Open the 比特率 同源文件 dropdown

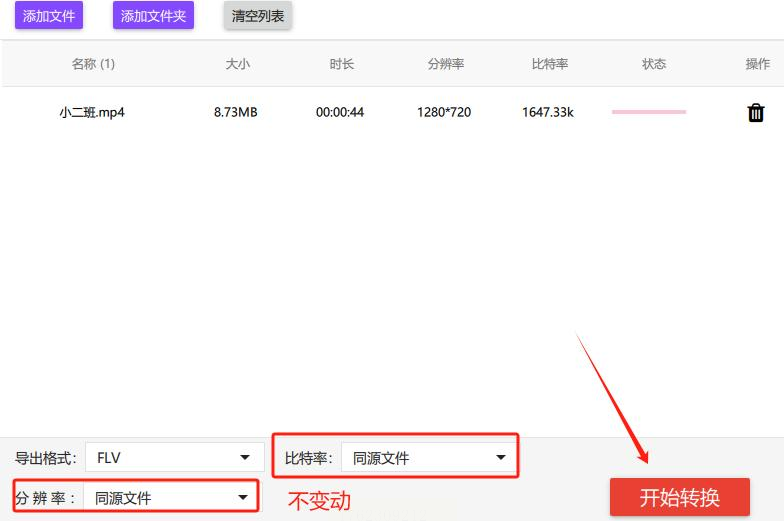click(x=429, y=457)
